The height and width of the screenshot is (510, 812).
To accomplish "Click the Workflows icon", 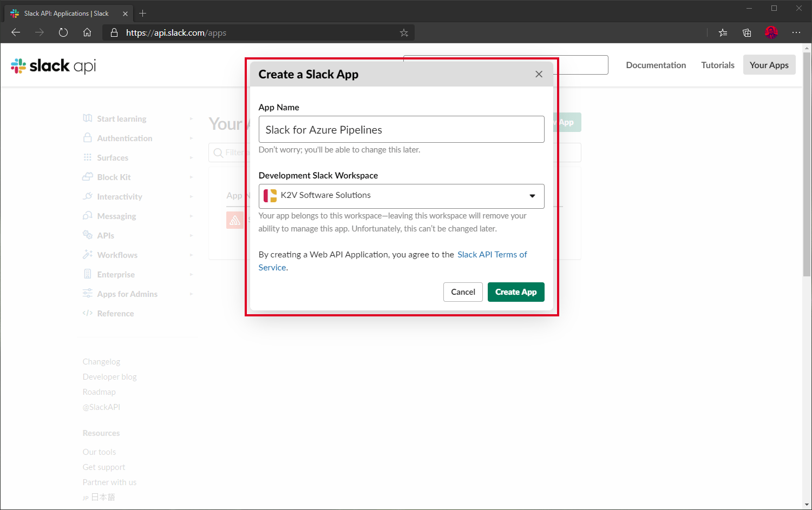I will (87, 255).
